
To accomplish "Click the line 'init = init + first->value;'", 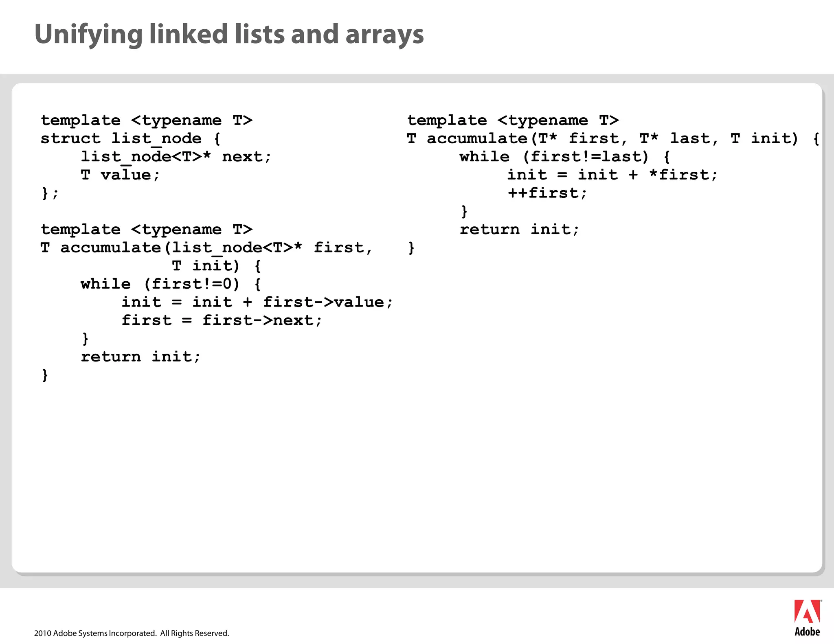I will [257, 302].
